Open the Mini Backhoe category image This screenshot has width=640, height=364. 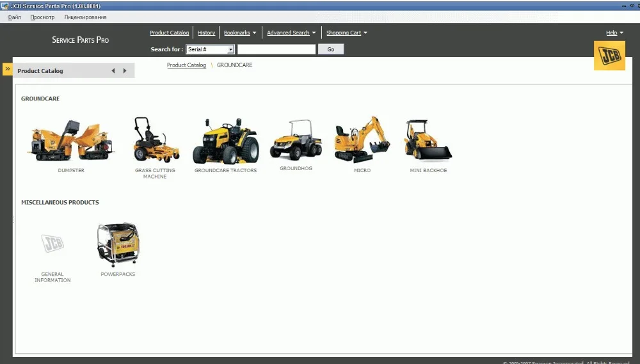tap(428, 139)
